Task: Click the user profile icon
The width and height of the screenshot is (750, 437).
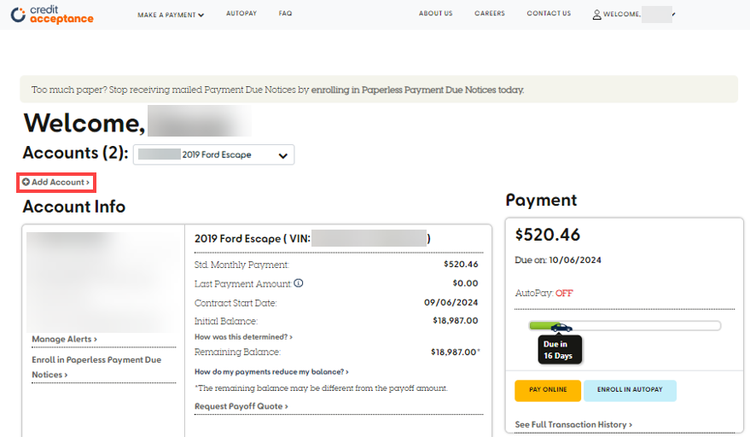Action: tap(597, 14)
